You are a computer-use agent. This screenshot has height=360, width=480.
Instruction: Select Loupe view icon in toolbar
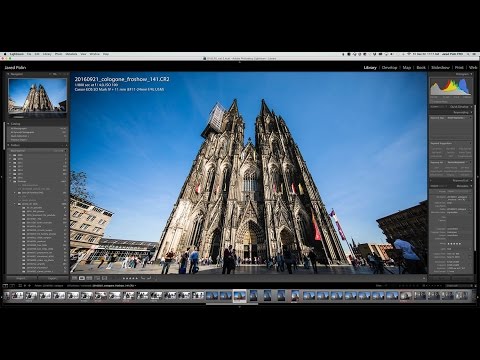click(x=82, y=278)
